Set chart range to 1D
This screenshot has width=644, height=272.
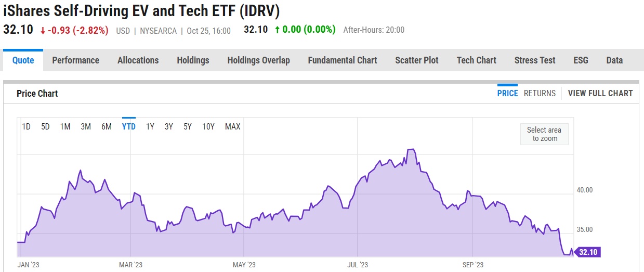26,126
